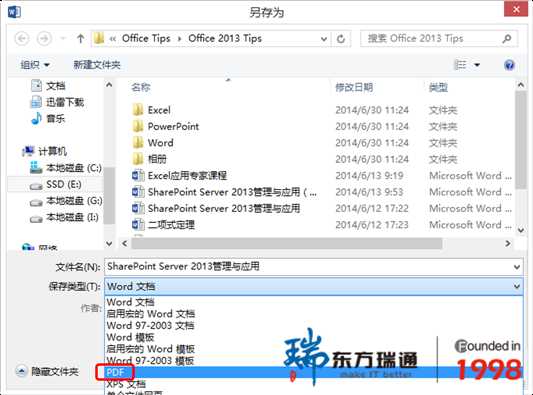Click the 隐藏文件夹 collapse arrow
The image size is (533, 395).
pos(21,371)
